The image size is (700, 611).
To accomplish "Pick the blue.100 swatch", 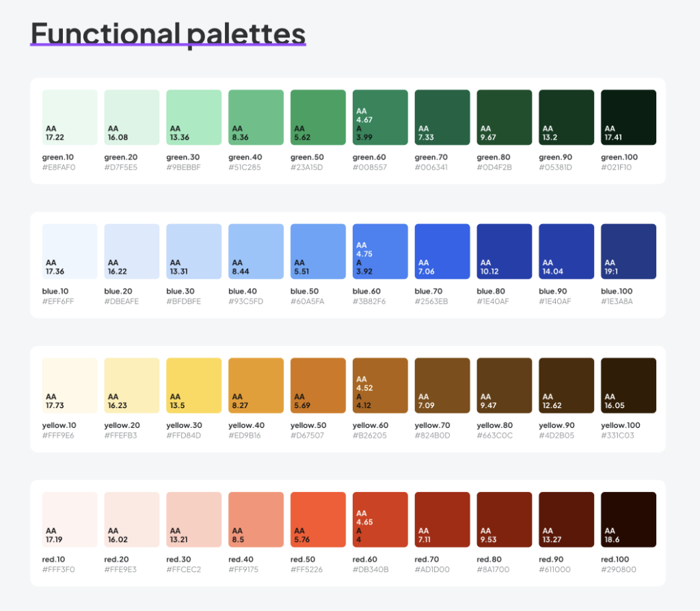I will [x=628, y=251].
